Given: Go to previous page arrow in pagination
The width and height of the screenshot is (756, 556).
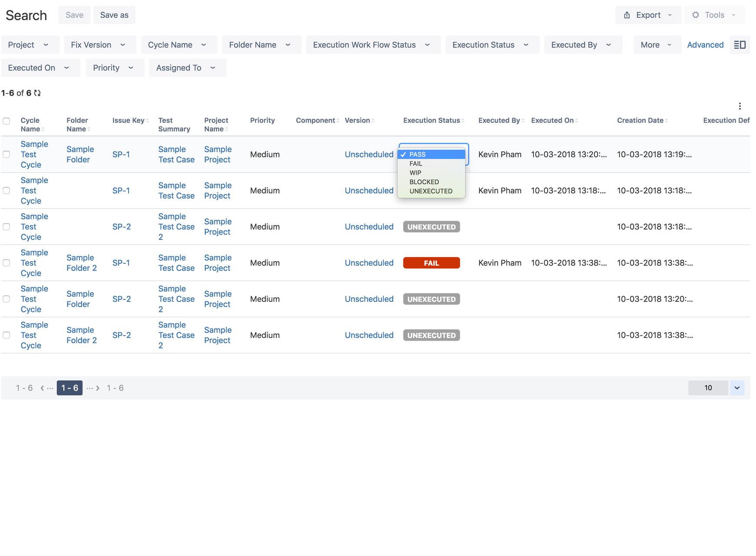Looking at the screenshot, I should pyautogui.click(x=42, y=388).
